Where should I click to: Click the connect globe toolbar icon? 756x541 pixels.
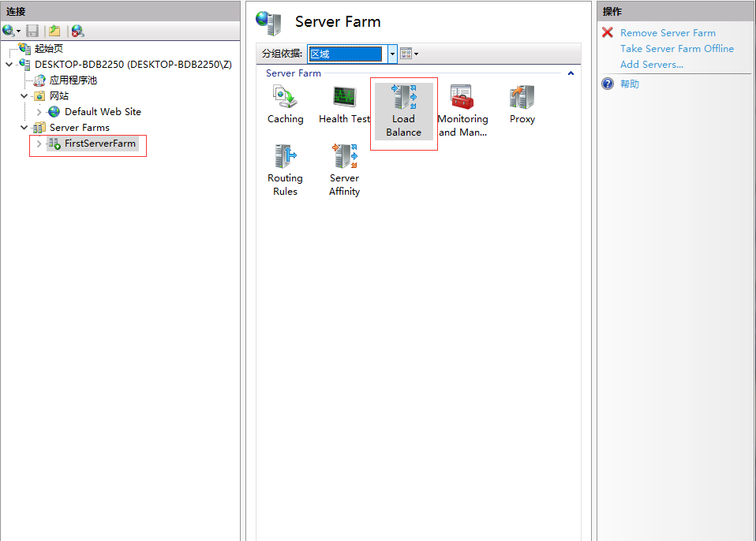click(x=8, y=31)
